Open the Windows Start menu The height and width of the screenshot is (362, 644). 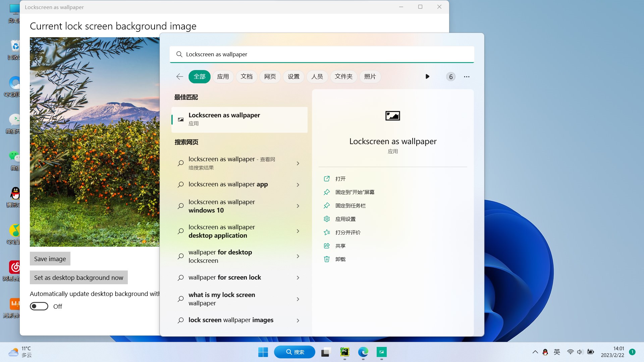point(263,352)
